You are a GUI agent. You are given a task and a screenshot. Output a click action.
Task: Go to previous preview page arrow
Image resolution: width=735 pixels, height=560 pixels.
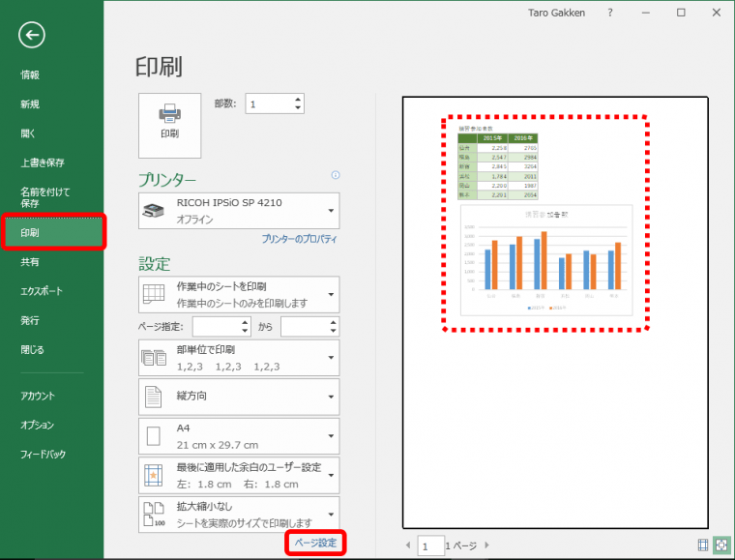(408, 545)
